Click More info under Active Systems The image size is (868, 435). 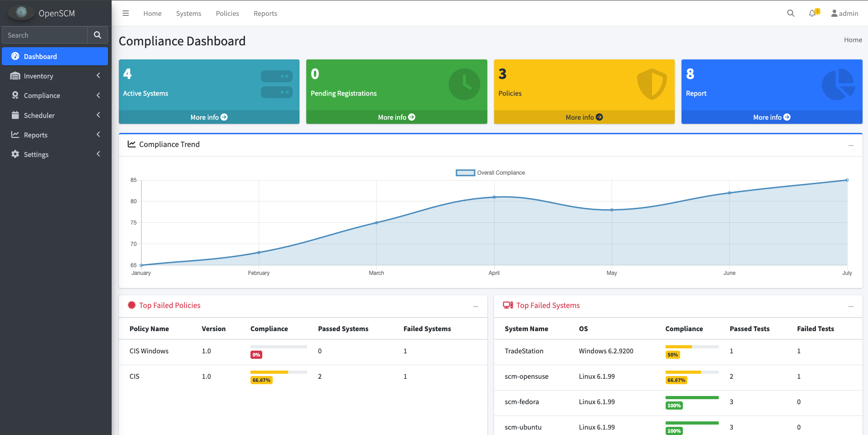coord(209,117)
